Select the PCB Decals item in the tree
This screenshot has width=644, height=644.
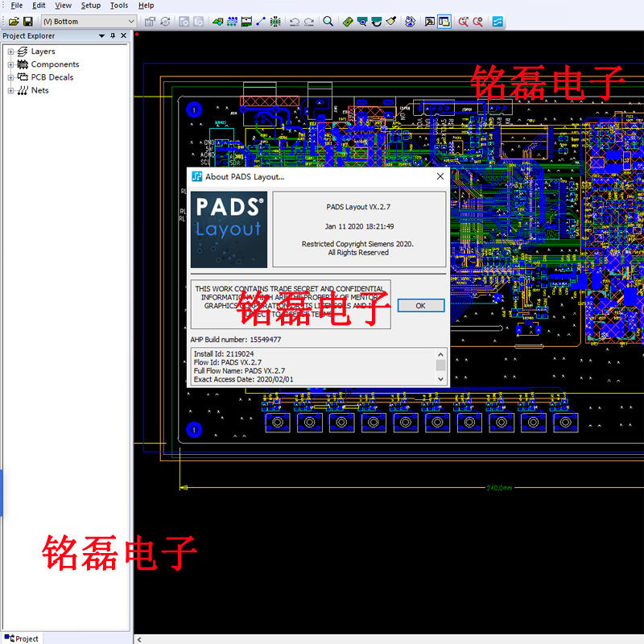(x=52, y=77)
